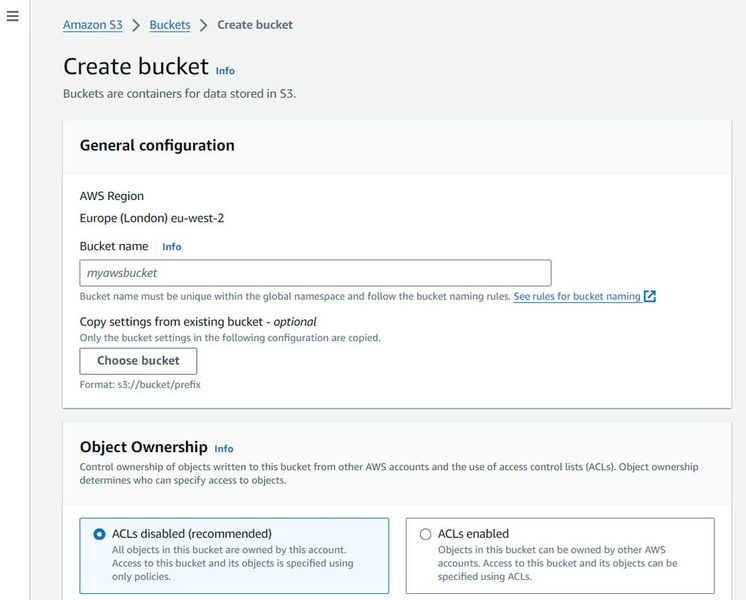Open Info link next to Object Ownership
The height and width of the screenshot is (600, 746).
224,449
